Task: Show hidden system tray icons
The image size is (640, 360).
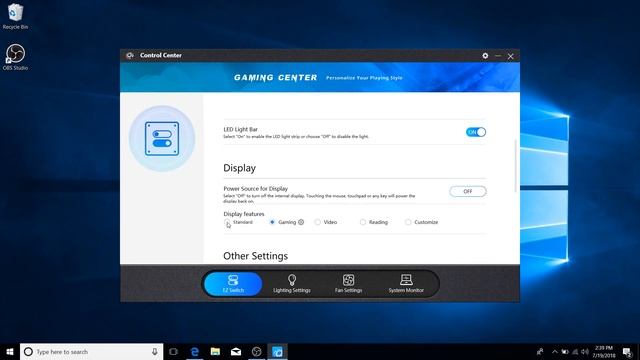Action: click(x=555, y=351)
